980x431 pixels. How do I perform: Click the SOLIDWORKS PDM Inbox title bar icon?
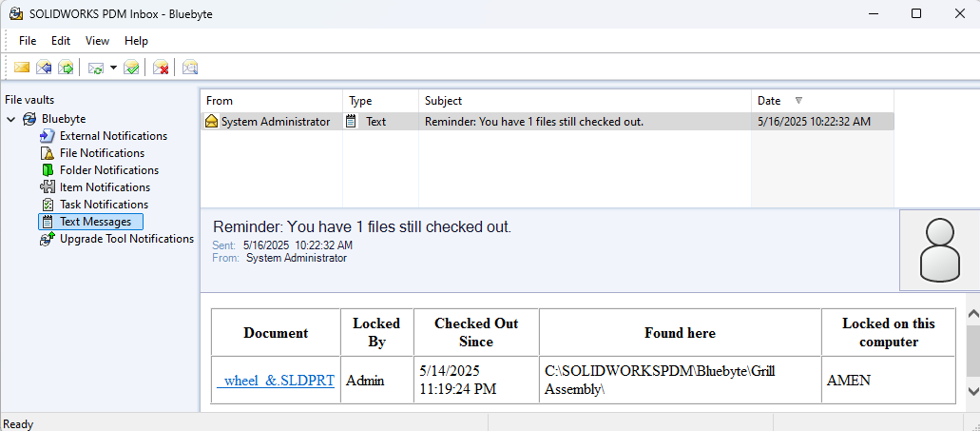pyautogui.click(x=16, y=13)
